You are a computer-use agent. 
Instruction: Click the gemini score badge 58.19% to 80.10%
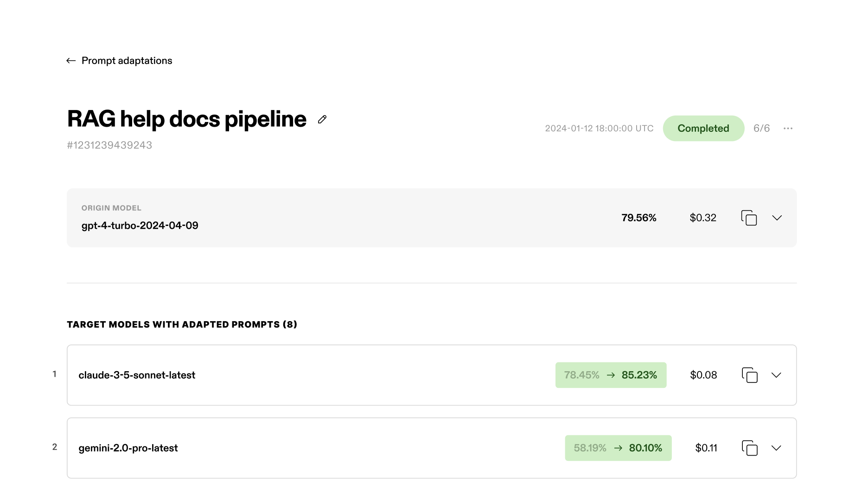pos(618,448)
